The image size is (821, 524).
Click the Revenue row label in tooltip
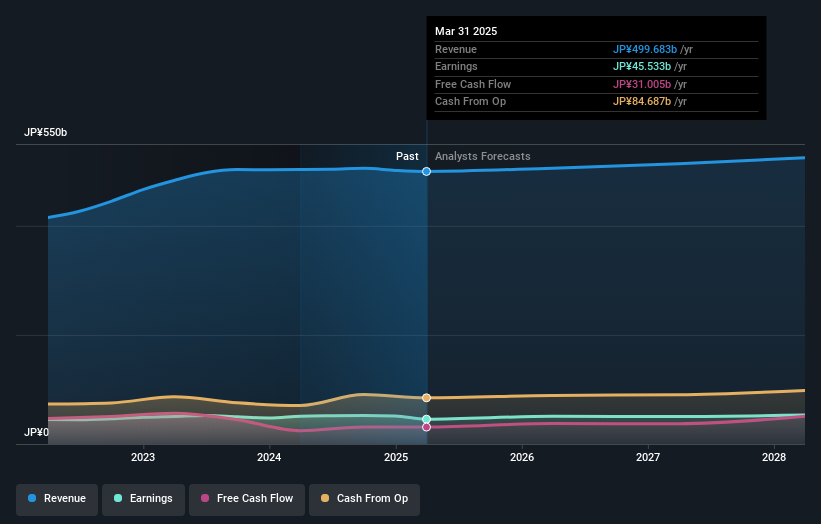(x=456, y=49)
